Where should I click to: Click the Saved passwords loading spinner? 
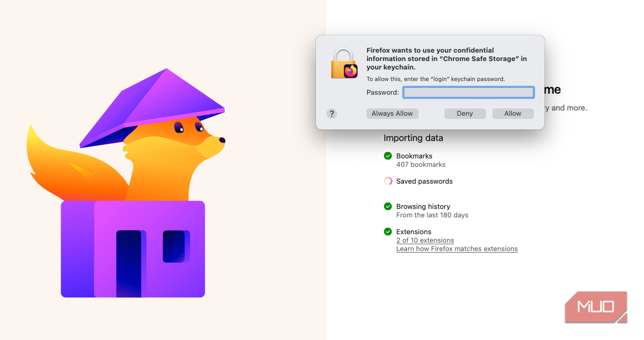click(x=388, y=181)
